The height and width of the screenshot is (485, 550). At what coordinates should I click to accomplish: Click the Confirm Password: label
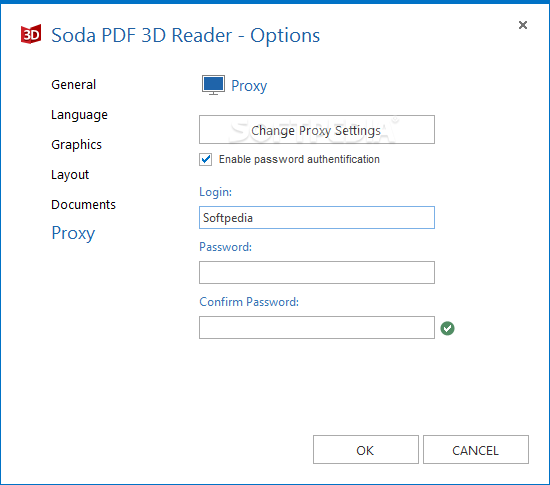click(249, 302)
